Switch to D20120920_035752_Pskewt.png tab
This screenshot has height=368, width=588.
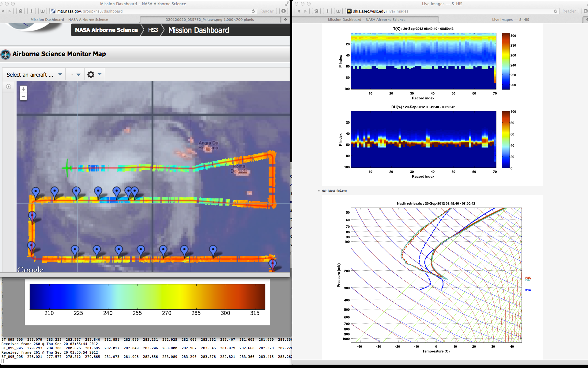point(209,20)
